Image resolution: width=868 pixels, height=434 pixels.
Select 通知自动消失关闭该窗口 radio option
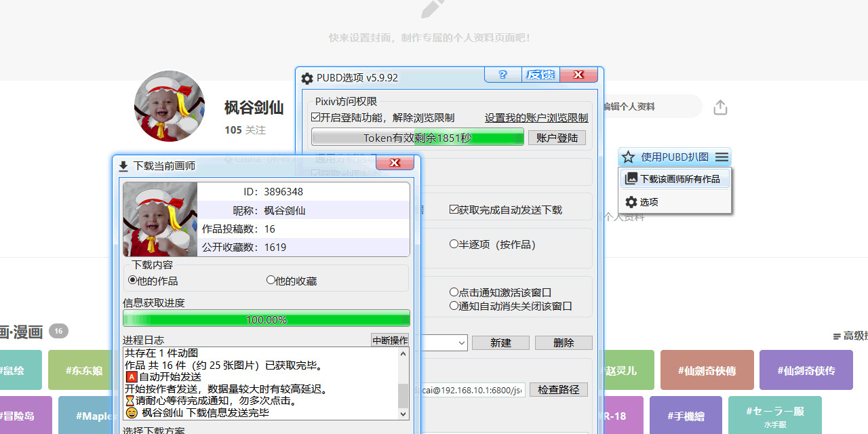(454, 306)
